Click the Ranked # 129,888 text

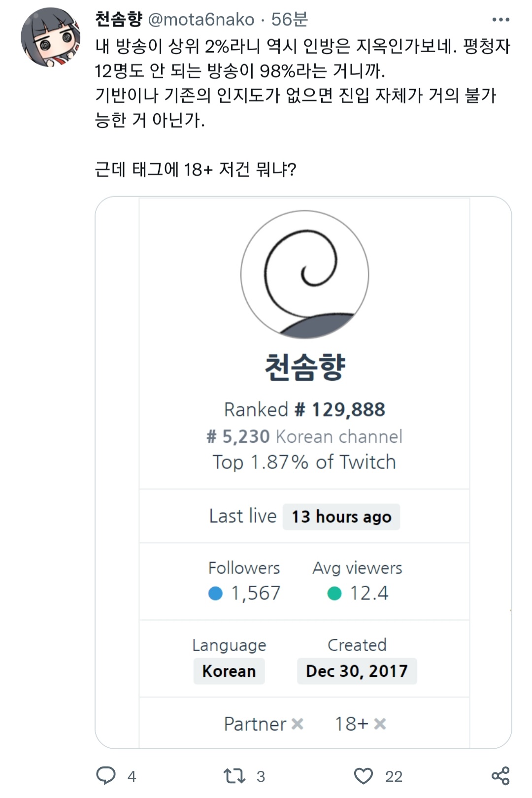[304, 409]
